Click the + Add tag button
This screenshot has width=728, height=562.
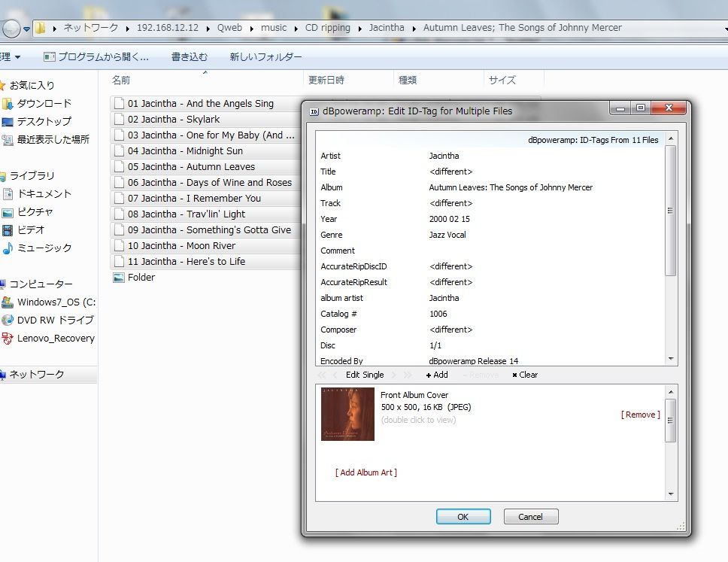437,375
